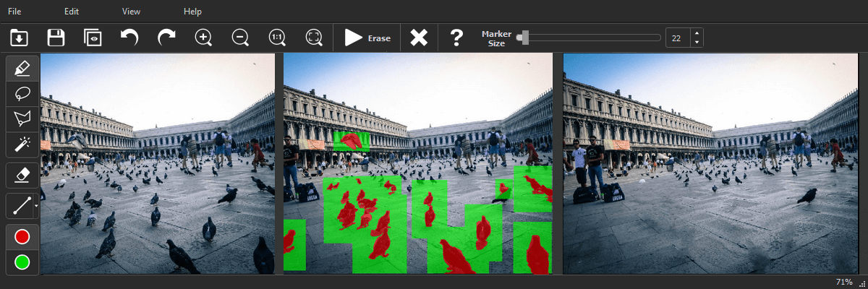The image size is (868, 289).
Task: Toggle show original preview icon
Action: 93,38
